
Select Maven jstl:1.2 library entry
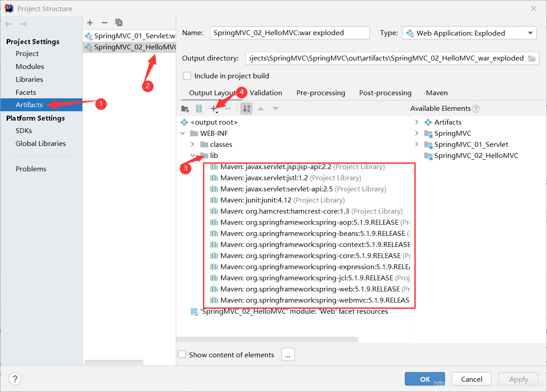point(285,178)
